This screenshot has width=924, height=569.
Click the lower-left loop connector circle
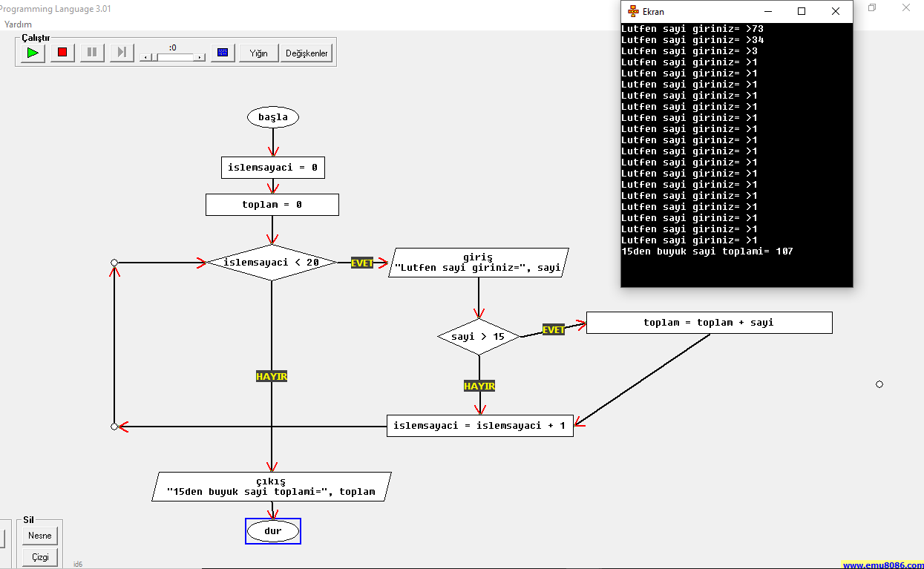tap(114, 427)
